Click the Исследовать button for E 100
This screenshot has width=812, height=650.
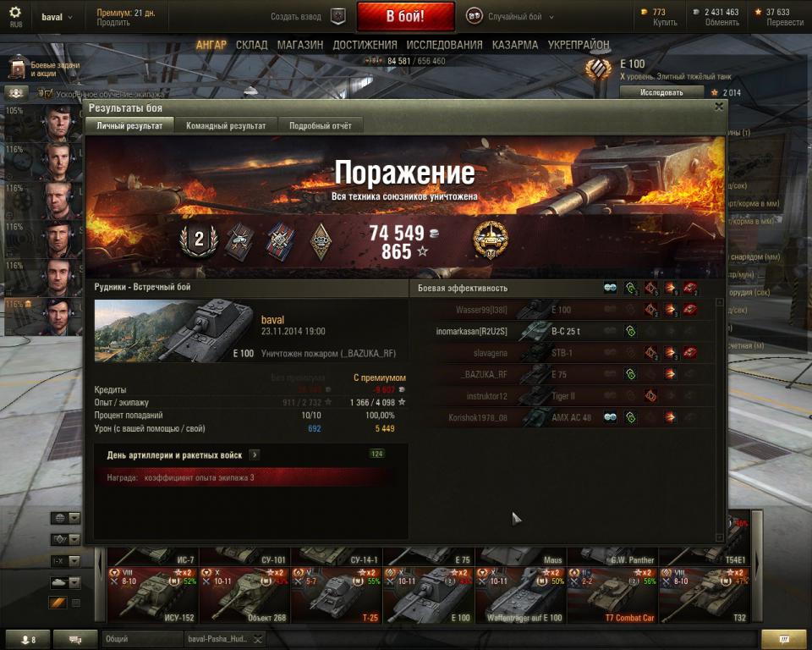coord(661,92)
